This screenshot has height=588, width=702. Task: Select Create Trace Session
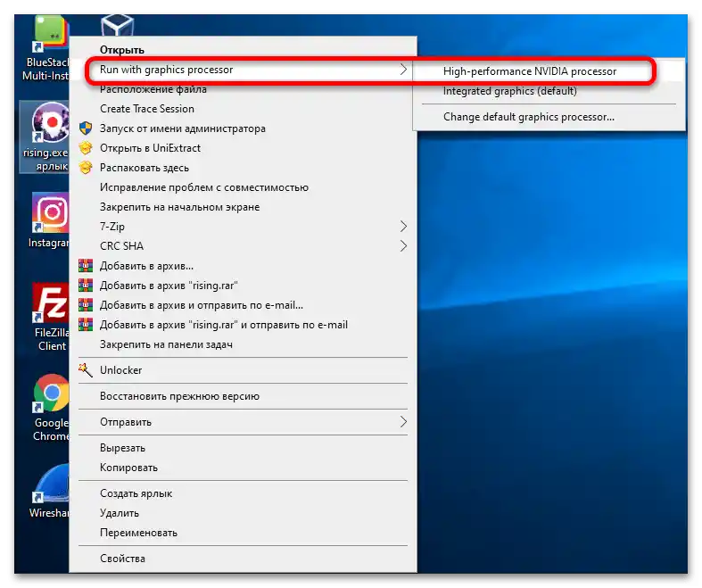(x=244, y=109)
